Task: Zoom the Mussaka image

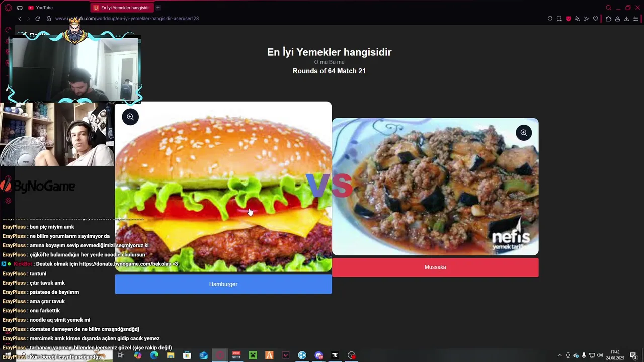Action: coord(524,133)
